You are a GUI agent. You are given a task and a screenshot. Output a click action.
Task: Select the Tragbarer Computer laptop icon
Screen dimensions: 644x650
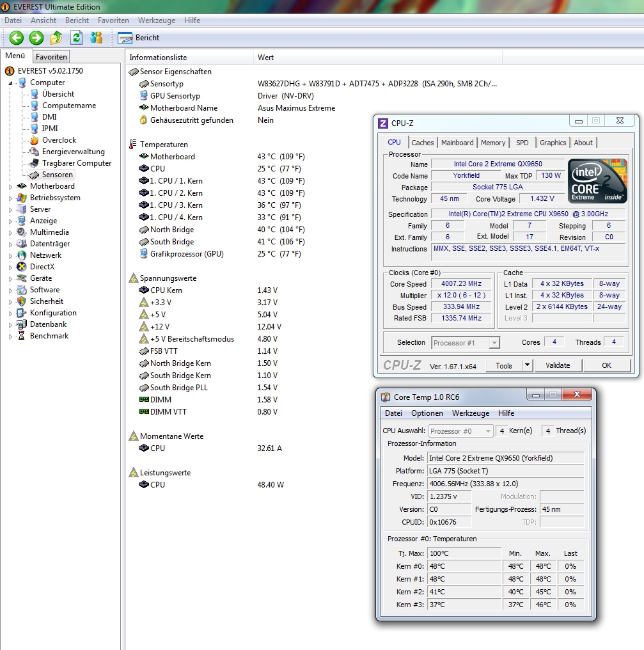[x=35, y=163]
